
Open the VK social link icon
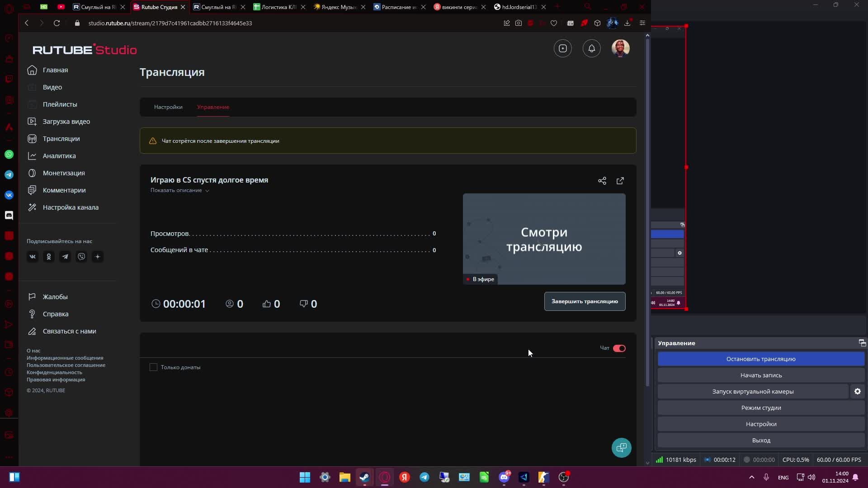[33, 257]
